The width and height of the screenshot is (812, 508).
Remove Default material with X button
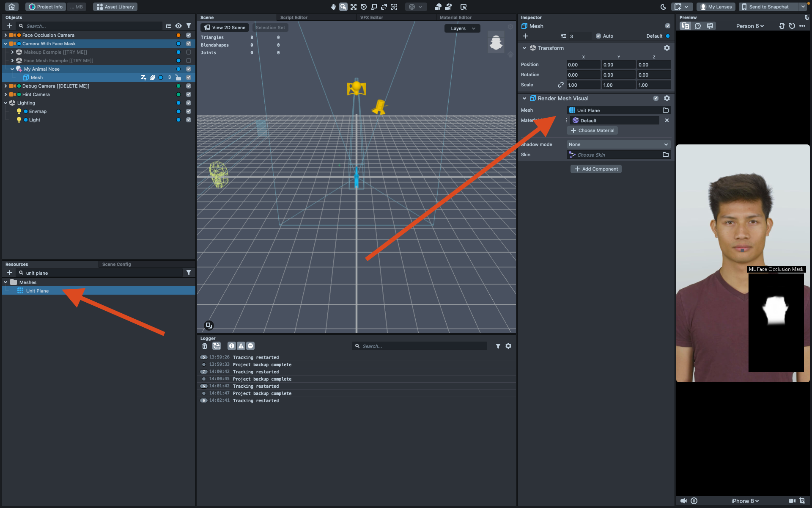point(667,120)
